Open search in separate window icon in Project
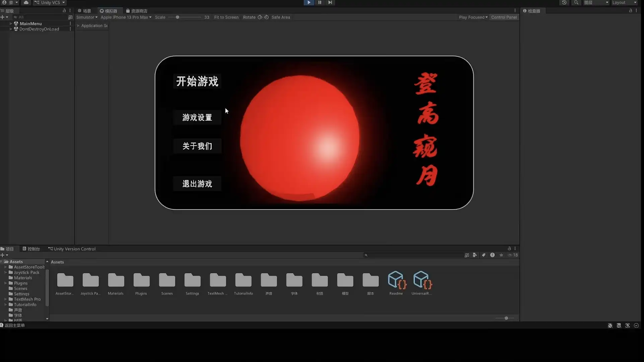 click(467, 255)
